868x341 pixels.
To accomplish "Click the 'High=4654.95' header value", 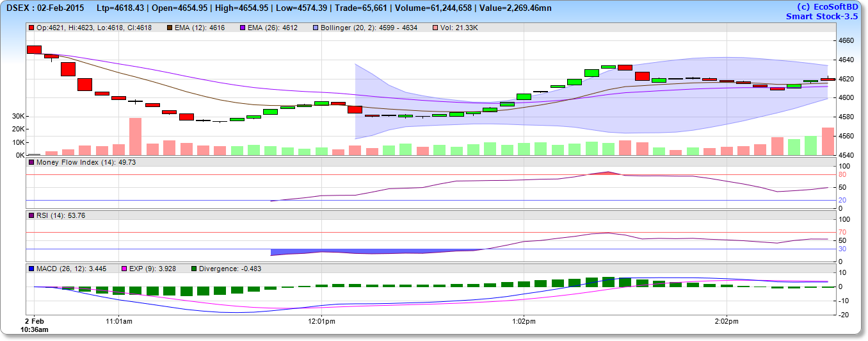I will coord(241,8).
